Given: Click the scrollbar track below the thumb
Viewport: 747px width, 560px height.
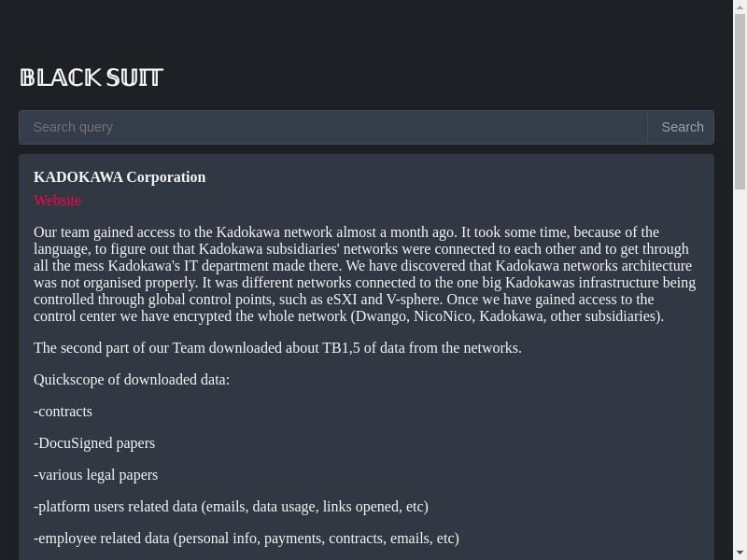Looking at the screenshot, I should 740,367.
